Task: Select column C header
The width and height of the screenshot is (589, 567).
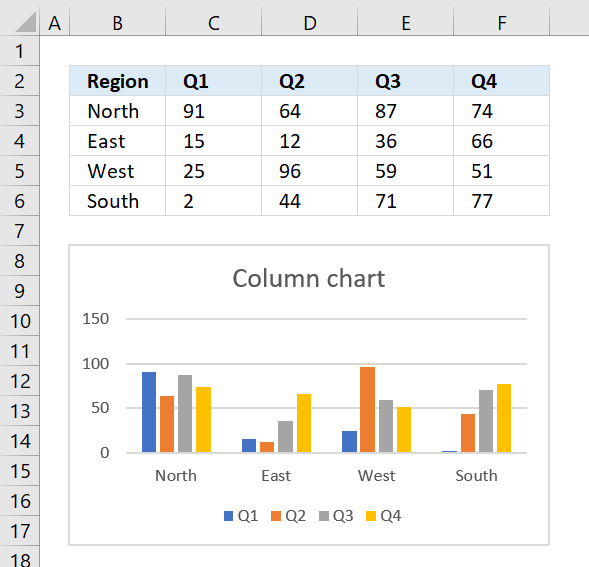Action: (213, 23)
